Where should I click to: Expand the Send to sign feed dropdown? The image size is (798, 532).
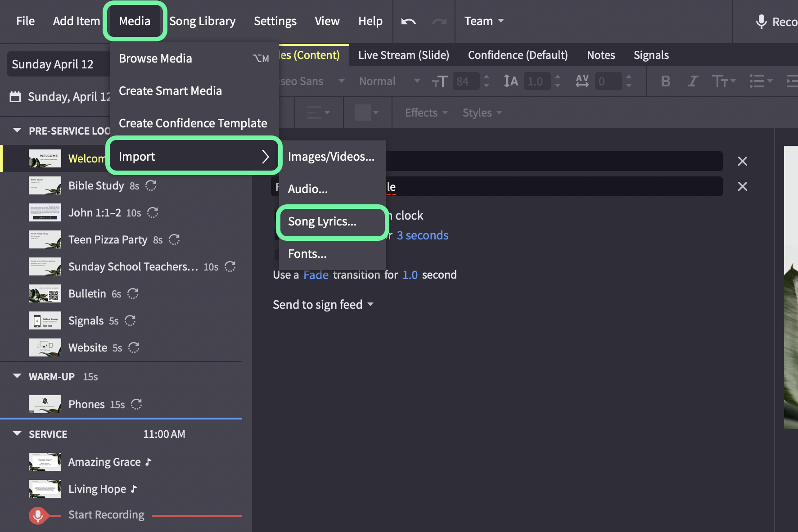click(323, 305)
